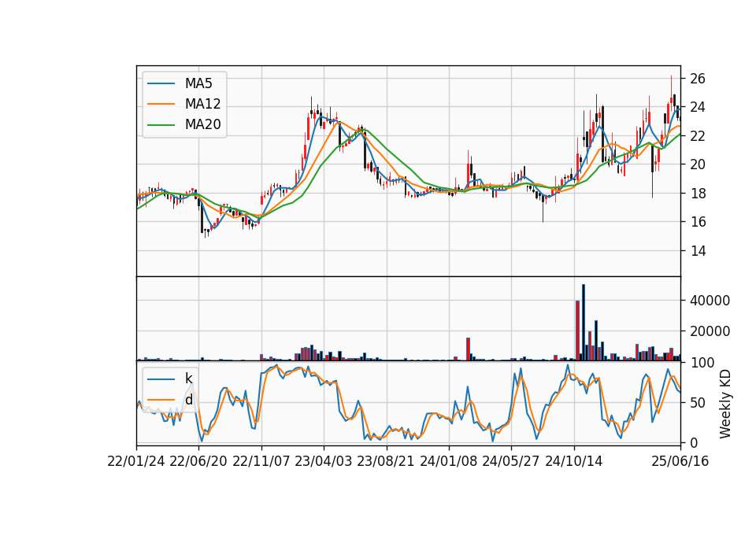Click the green MA20 line sample in legend
This screenshot has height=543, width=756.
pos(161,124)
